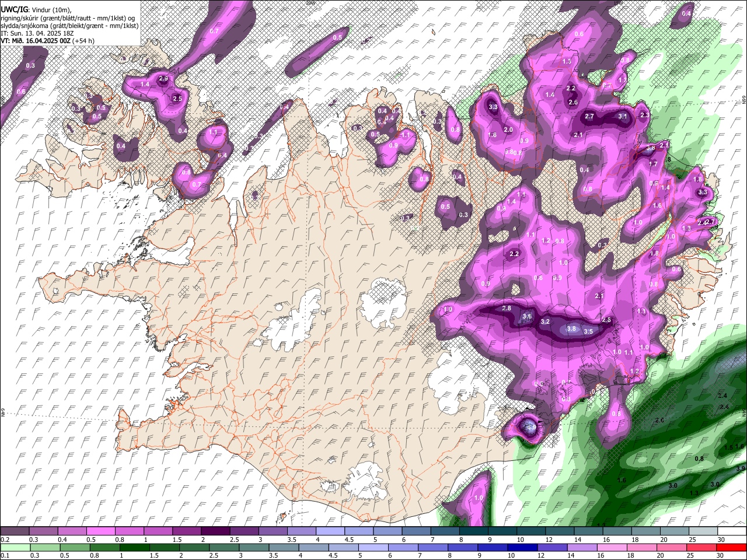This screenshot has width=747, height=560.
Task: Click the 3.1 snowfall value in the northeast
Action: [x=623, y=116]
